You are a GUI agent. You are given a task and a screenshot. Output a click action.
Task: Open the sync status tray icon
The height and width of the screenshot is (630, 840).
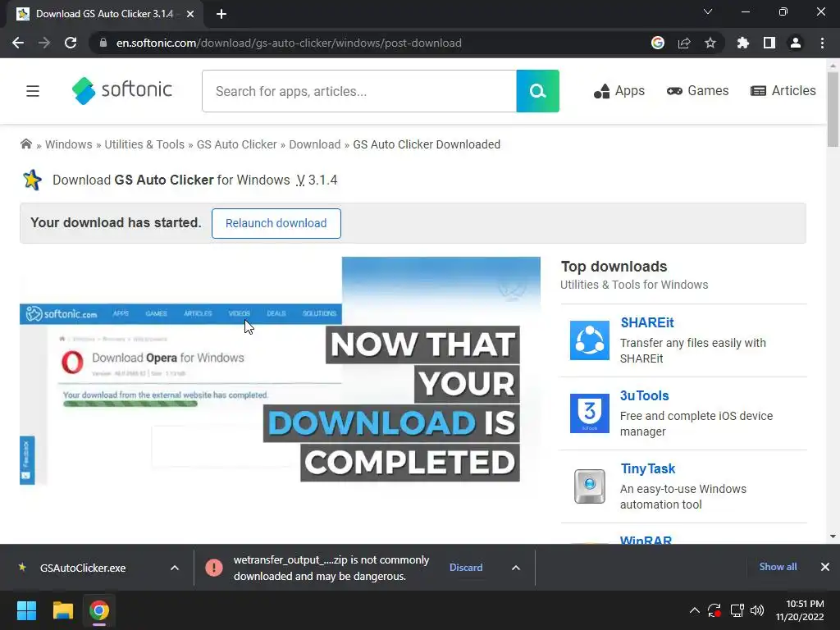coord(714,610)
